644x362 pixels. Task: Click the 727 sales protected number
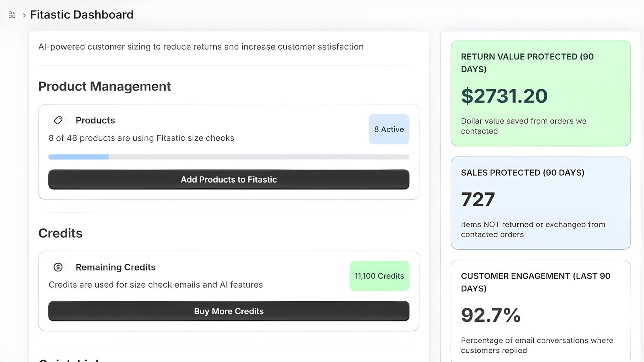pyautogui.click(x=478, y=200)
